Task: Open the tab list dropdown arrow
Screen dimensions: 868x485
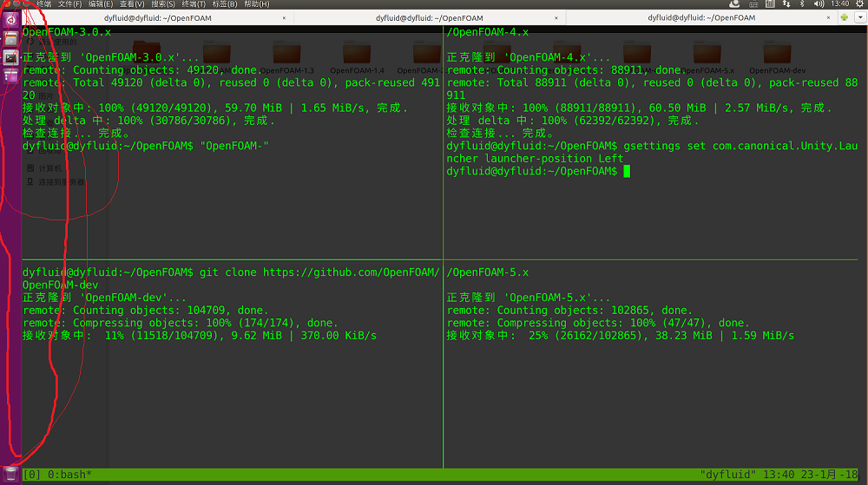Action: (x=860, y=17)
